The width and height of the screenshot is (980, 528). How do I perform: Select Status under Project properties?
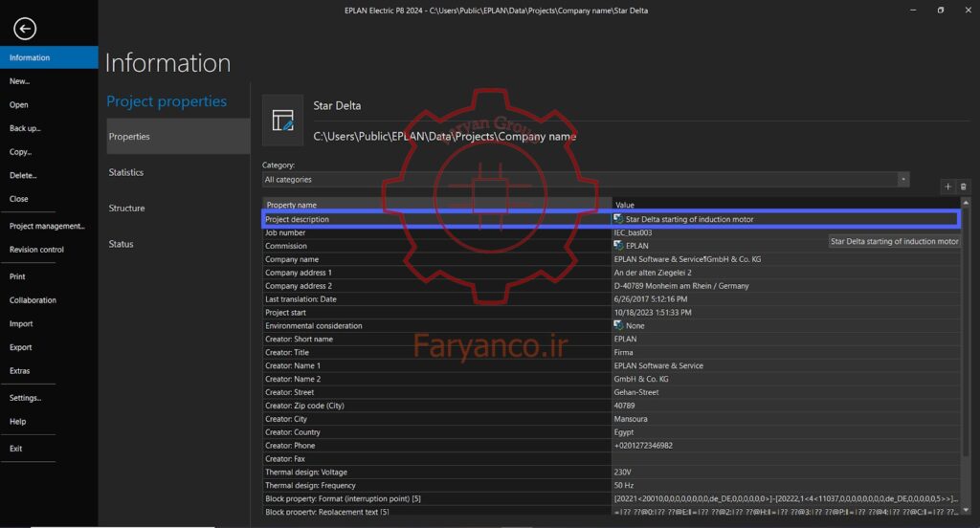[121, 244]
